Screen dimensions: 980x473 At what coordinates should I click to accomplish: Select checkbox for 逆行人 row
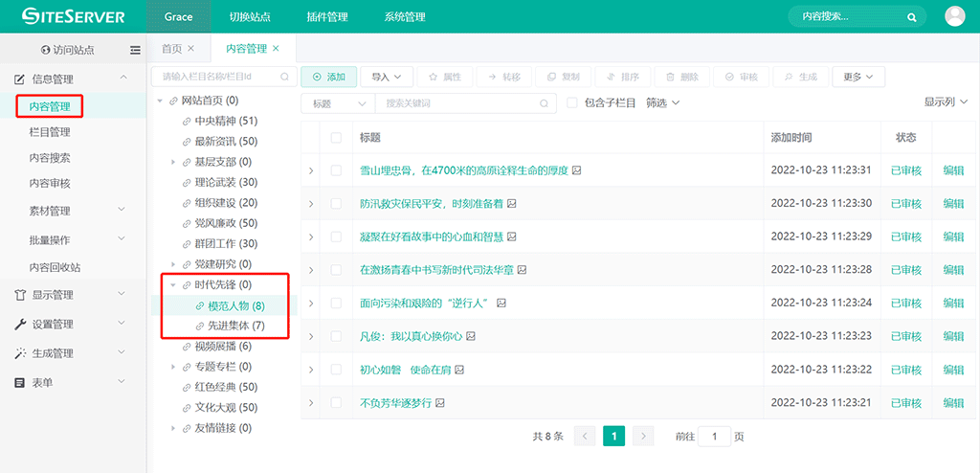click(336, 303)
